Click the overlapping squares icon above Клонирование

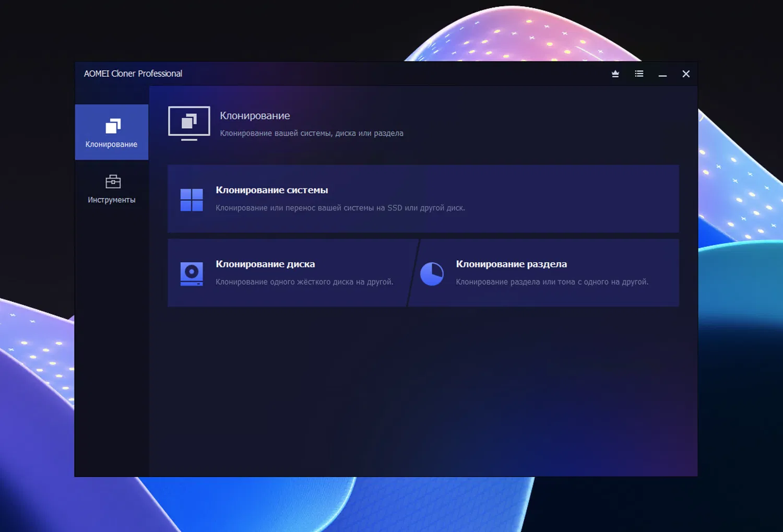(x=113, y=126)
